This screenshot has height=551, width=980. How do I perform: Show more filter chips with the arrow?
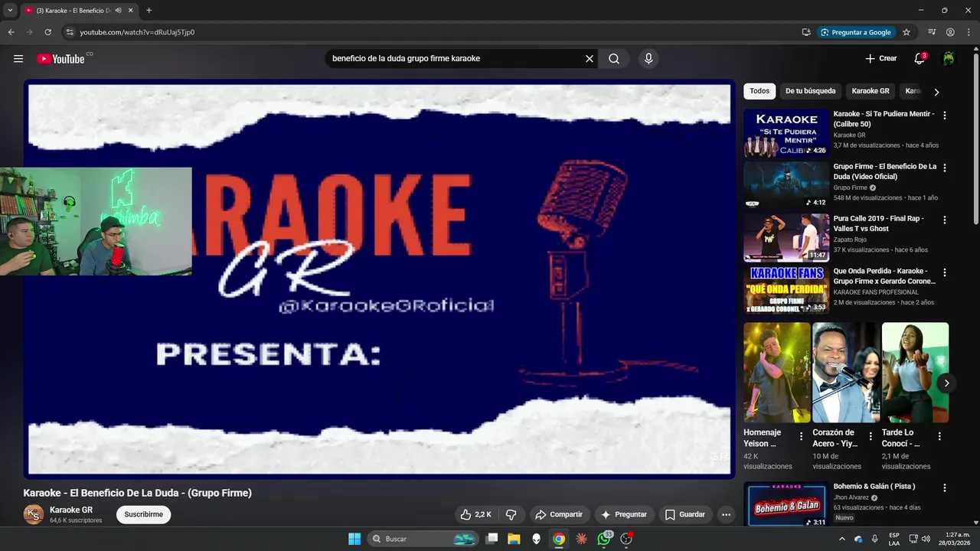pos(936,92)
